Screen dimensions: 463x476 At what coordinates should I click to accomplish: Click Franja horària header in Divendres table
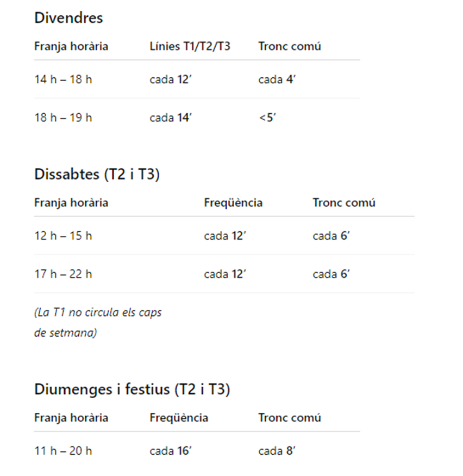point(71,46)
